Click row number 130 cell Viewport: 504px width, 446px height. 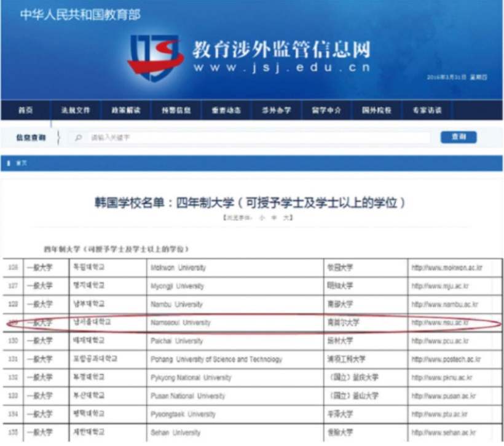[x=13, y=341]
